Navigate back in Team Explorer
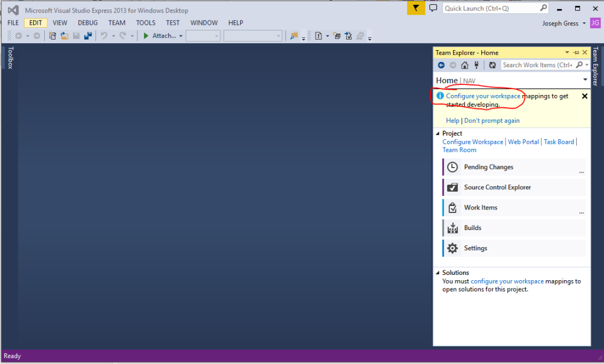Screen dimensions: 604x364 click(x=441, y=65)
